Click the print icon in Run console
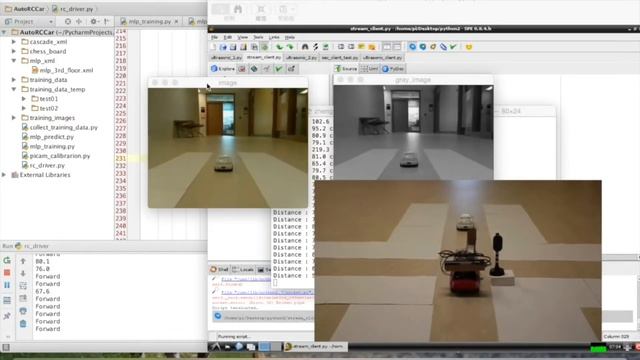Screen dimensions: 640x360 tap(23, 311)
